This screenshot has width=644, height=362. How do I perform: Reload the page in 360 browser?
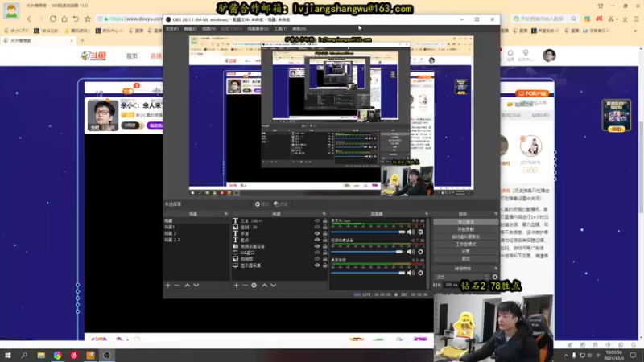click(52, 19)
